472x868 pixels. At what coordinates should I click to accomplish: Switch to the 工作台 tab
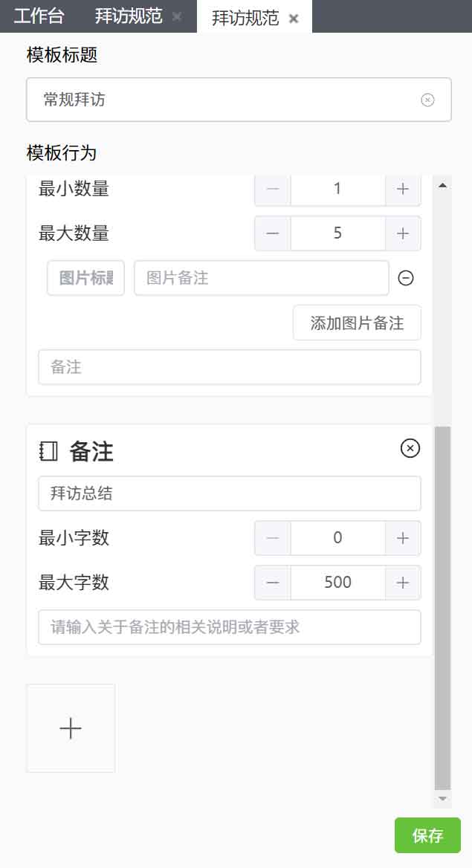[x=39, y=16]
